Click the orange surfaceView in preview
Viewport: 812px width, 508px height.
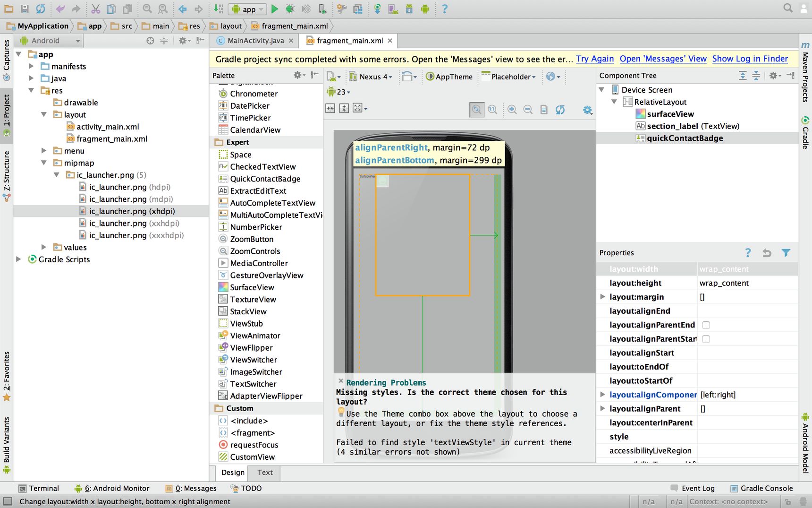pyautogui.click(x=423, y=235)
